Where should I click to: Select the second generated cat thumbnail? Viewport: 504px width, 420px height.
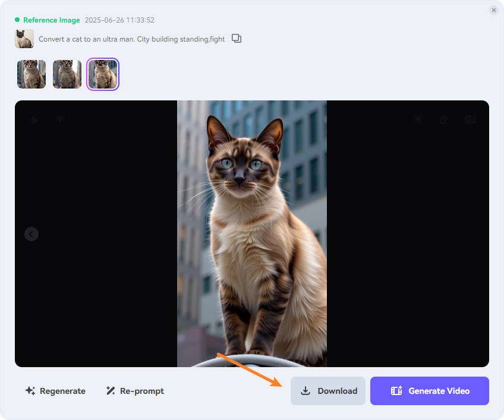67,74
